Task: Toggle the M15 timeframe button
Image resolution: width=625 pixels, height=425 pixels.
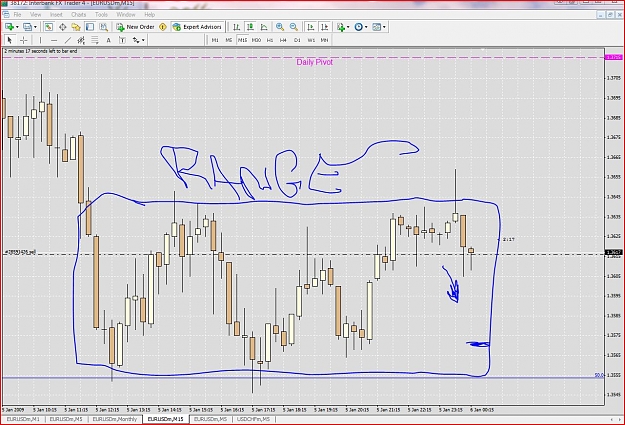Action: click(242, 40)
